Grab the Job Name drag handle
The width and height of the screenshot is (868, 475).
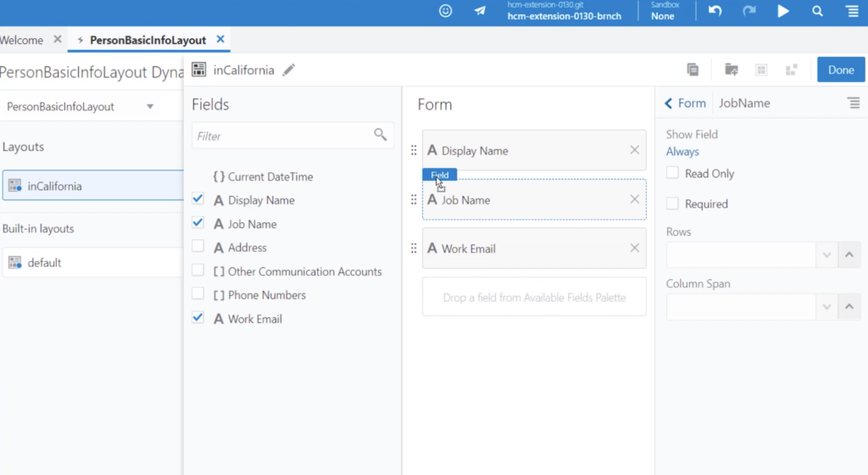pyautogui.click(x=414, y=199)
